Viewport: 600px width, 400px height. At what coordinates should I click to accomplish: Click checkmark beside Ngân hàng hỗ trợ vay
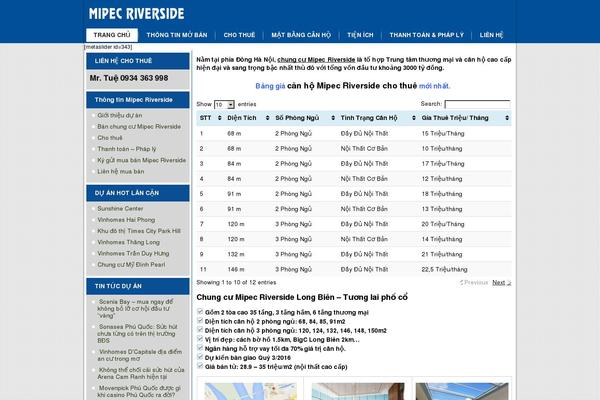click(200, 348)
